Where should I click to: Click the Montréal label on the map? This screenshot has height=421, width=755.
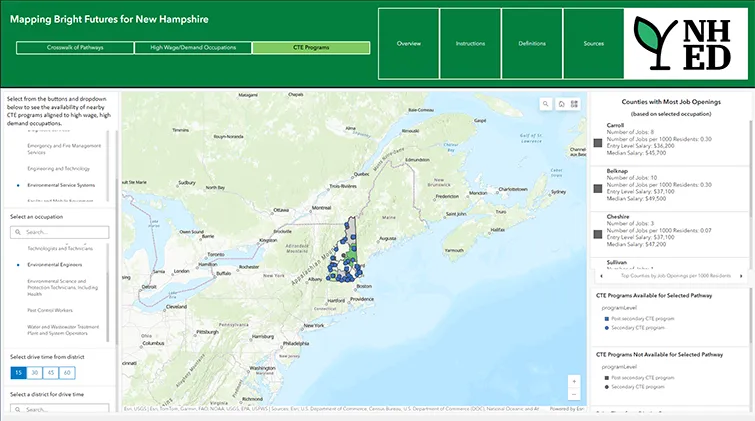point(321,208)
